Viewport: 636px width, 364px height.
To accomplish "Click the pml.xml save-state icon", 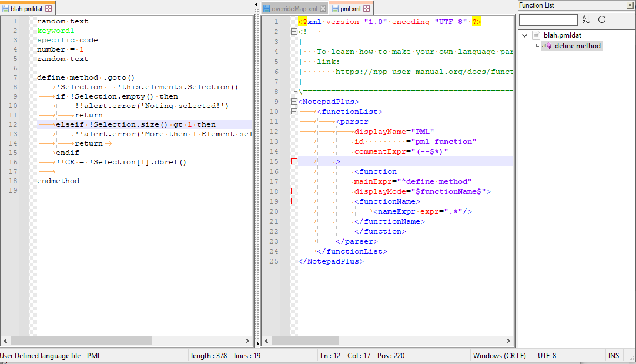I will [335, 8].
